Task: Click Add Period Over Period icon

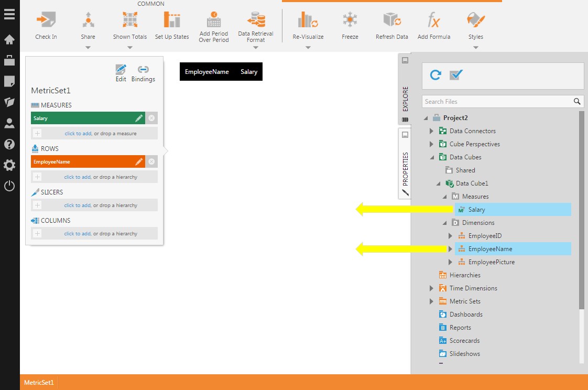Action: click(213, 21)
